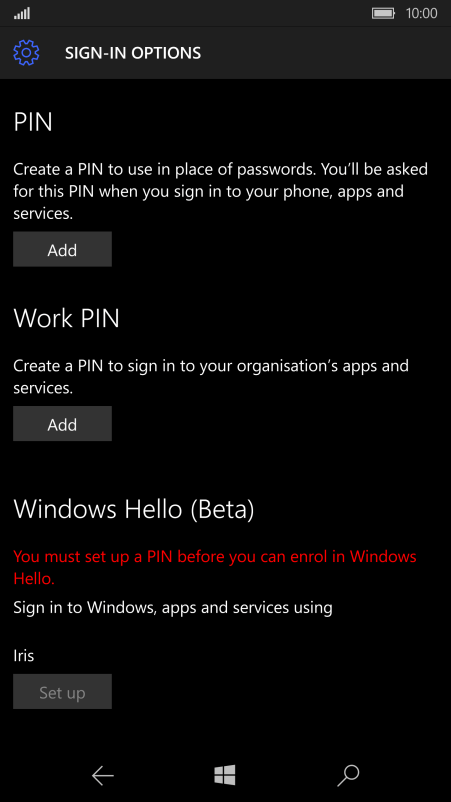Tap the Work PIN organisation description text
Image resolution: width=451 pixels, height=802 pixels.
tap(211, 376)
